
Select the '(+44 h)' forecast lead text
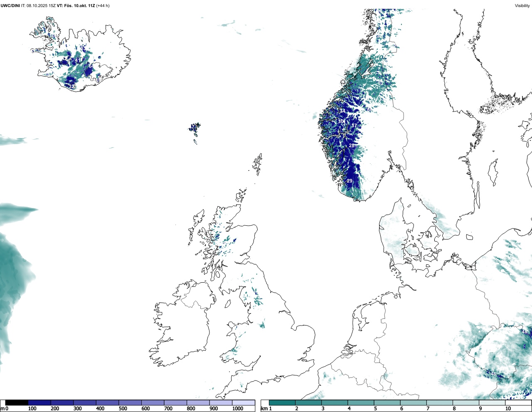click(103, 6)
